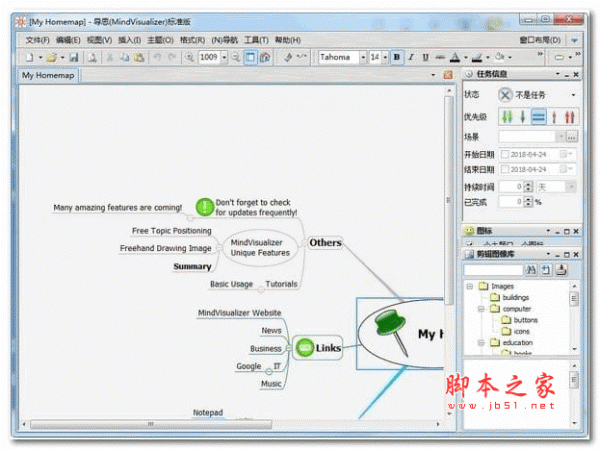Click the binoculars search icon
The height and width of the screenshot is (450, 600).
[531, 270]
